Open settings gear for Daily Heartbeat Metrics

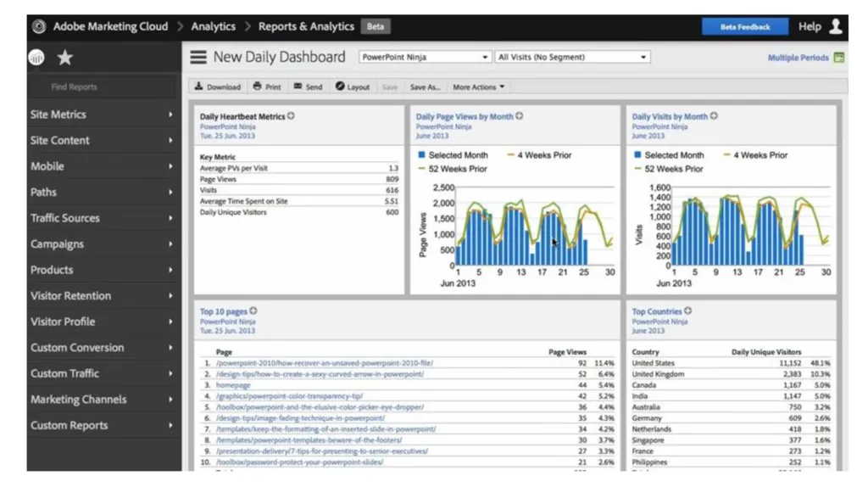pos(292,115)
